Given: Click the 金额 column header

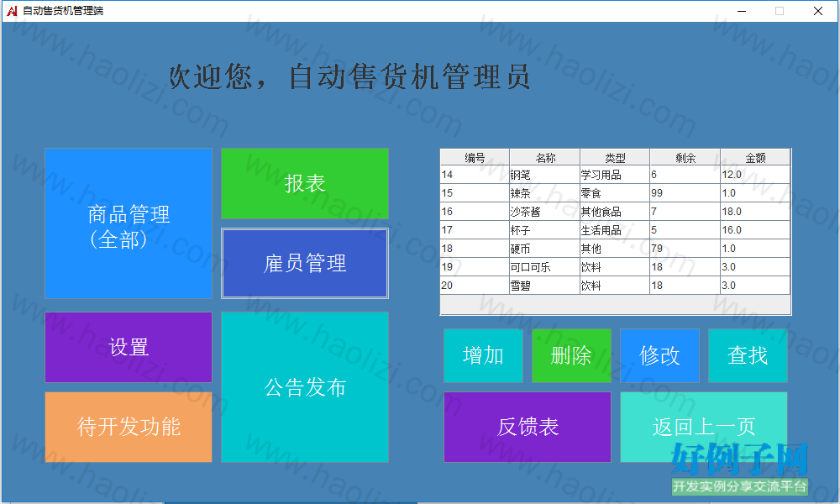Looking at the screenshot, I should point(755,157).
